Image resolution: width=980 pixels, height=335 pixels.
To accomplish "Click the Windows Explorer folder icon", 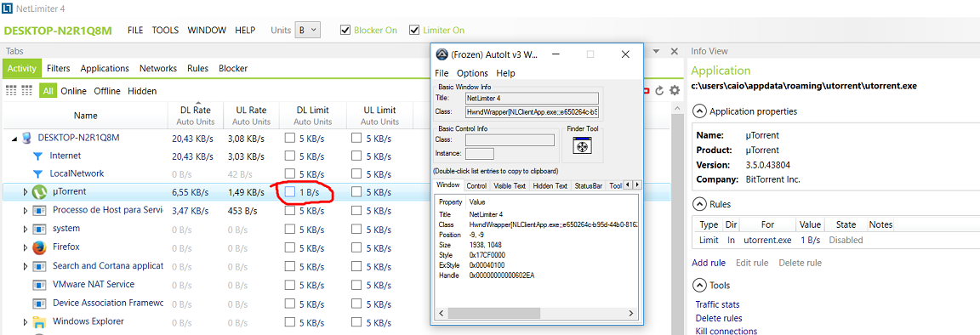I will click(39, 322).
